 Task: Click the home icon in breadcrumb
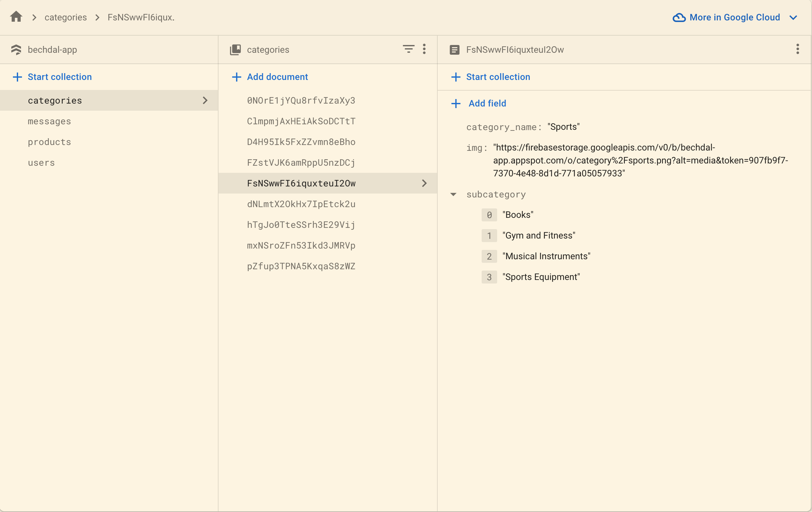[x=16, y=17]
